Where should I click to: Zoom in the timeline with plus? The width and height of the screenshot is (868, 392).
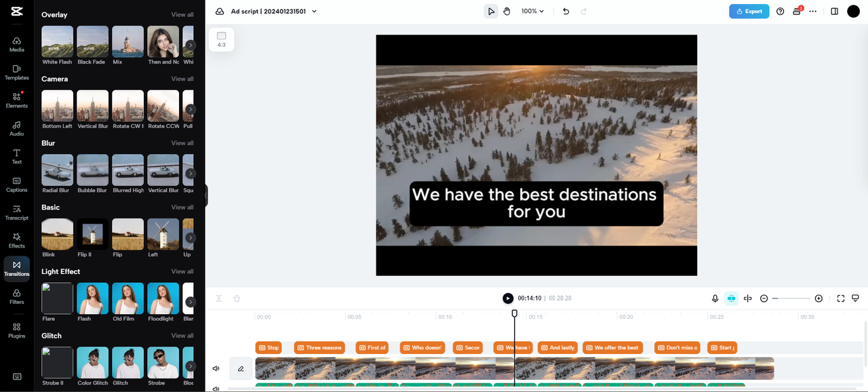(x=818, y=298)
